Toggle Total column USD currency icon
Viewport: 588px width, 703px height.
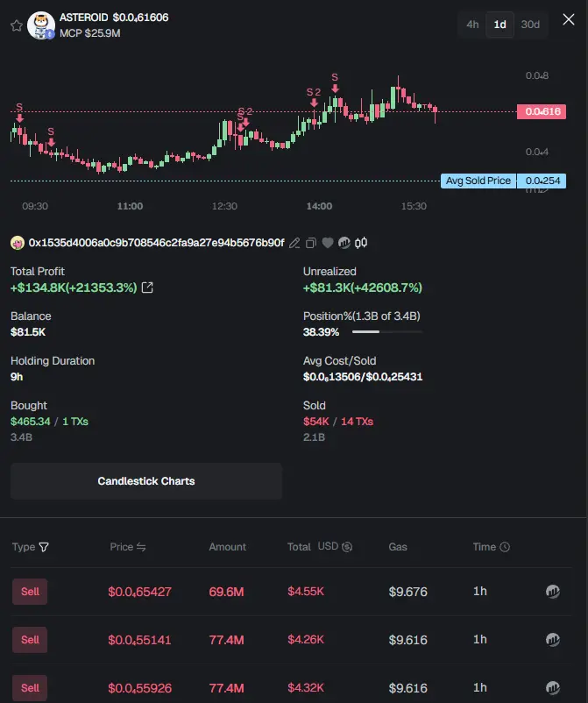point(347,547)
